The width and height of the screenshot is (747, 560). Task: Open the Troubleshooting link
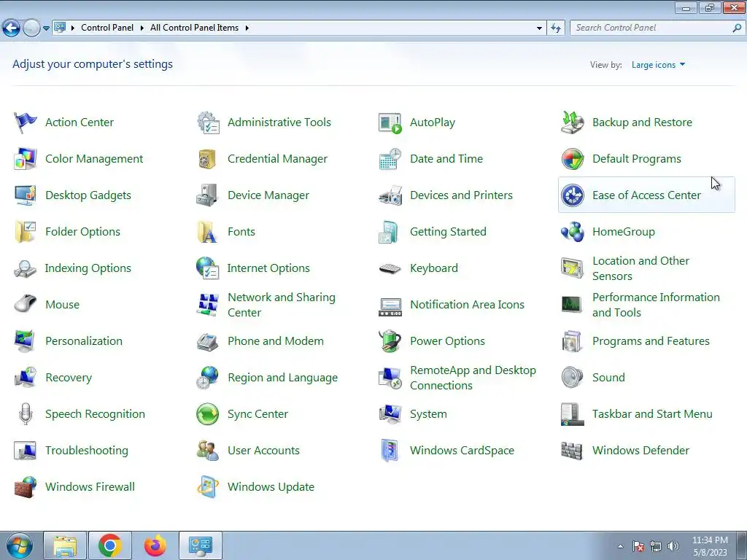87,451
